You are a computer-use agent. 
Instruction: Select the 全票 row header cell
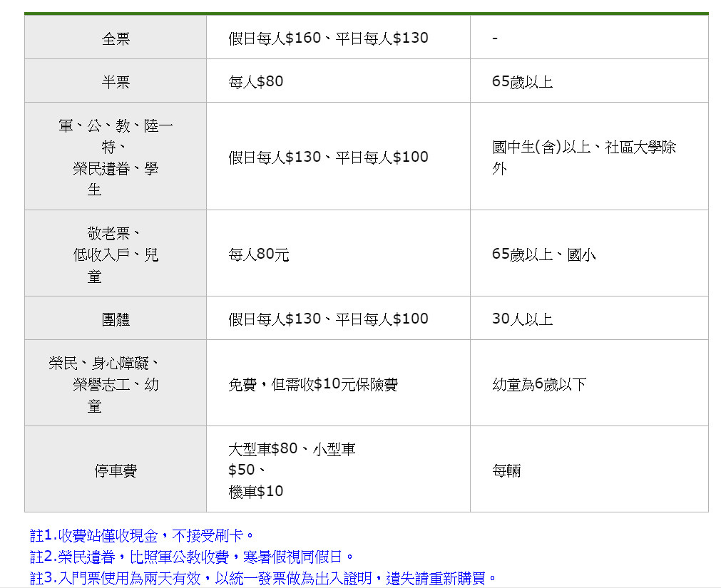tap(114, 38)
